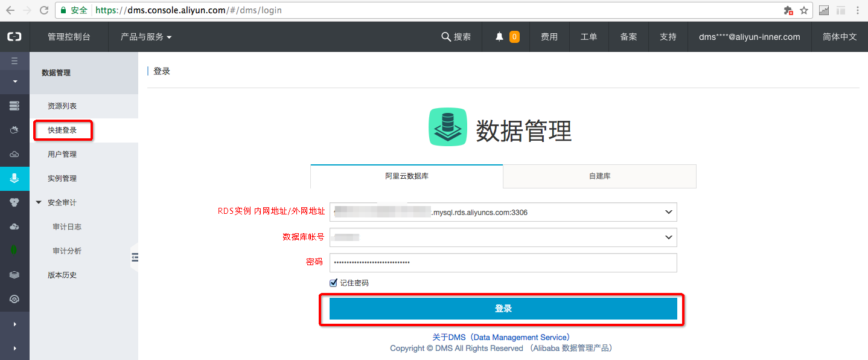Open the server stack icon in the left rail
The image size is (868, 360).
(x=14, y=106)
